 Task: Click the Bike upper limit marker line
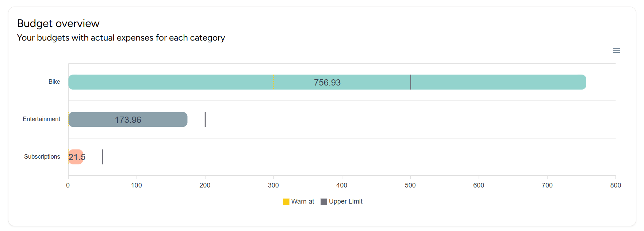click(x=410, y=82)
